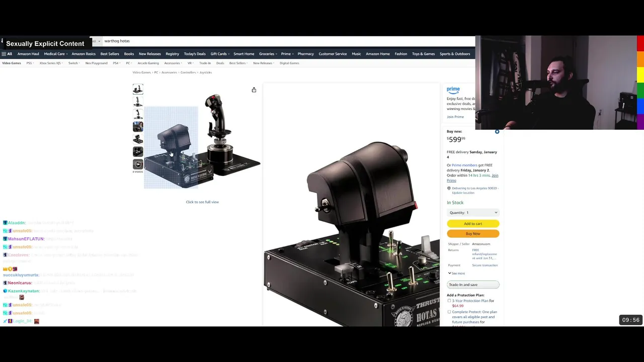
Task: Click Add to cart button
Action: pyautogui.click(x=473, y=224)
